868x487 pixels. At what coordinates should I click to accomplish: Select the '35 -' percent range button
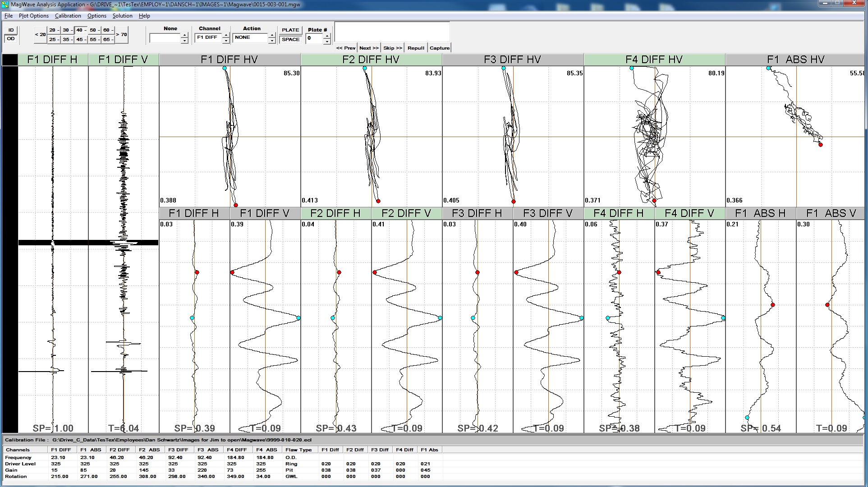point(67,39)
